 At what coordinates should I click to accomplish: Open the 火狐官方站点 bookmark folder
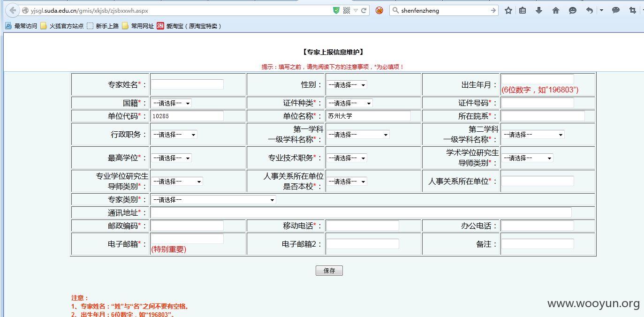(62, 26)
